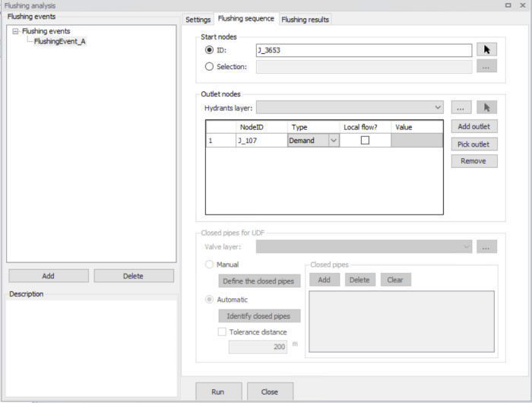Browse for a hydrants layer with the ellipsis button
Viewport: 532px width, 403px height.
(x=461, y=107)
